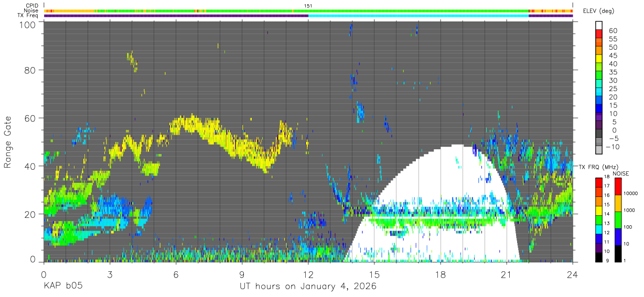Click the 30 tick on elevation scale
Screen dimensions: 644x297
613,80
